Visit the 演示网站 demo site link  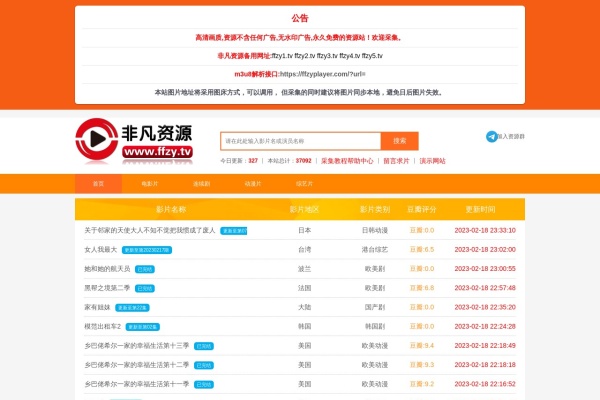433,161
